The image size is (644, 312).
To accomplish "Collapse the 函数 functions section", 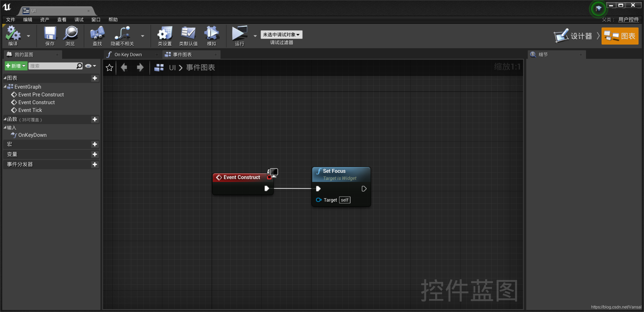I will 5,119.
